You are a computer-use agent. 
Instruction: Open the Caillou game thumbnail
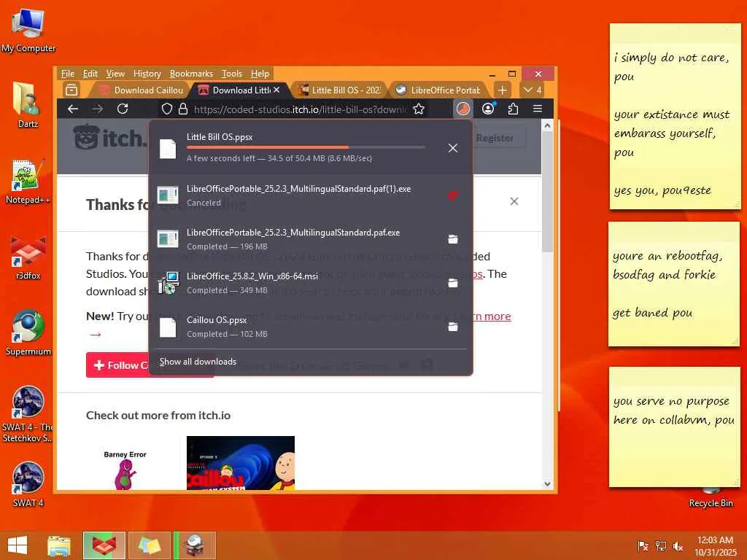241,463
